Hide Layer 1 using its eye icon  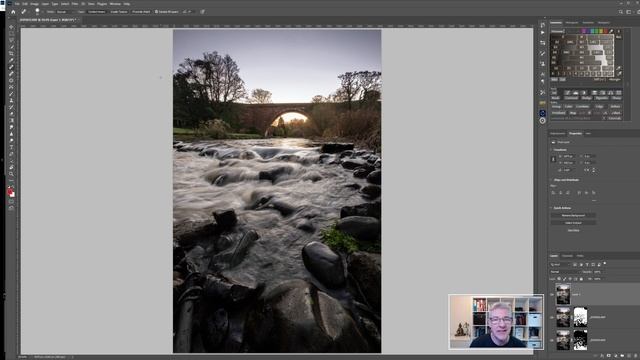552,294
